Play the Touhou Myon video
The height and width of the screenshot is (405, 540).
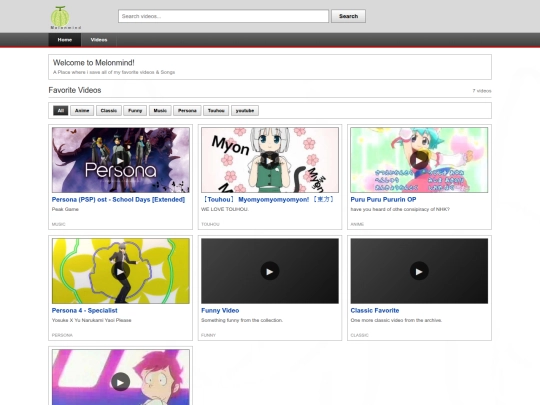coord(270,160)
